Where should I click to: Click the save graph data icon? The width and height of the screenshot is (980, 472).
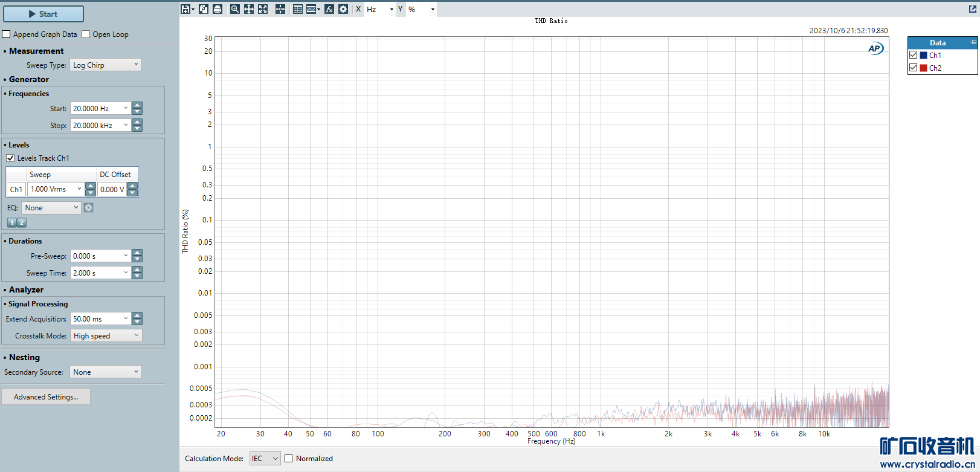coord(185,9)
